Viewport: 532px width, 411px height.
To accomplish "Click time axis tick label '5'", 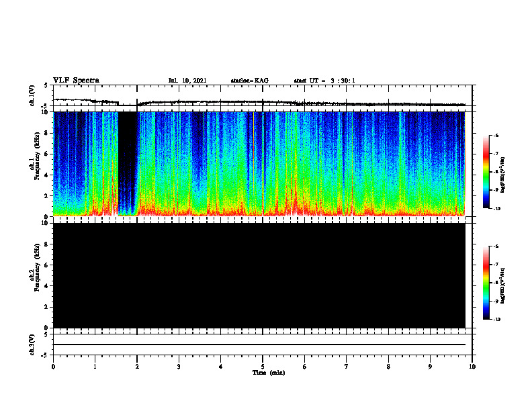I will (263, 366).
